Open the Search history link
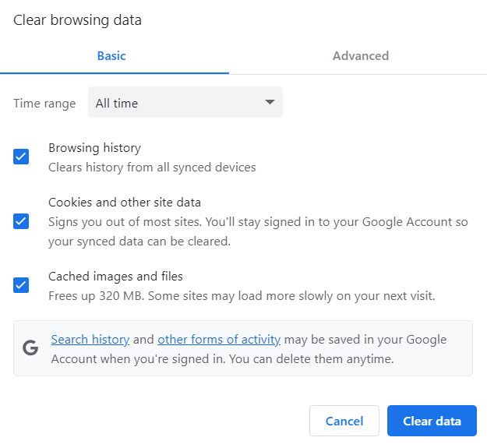 pyautogui.click(x=90, y=340)
